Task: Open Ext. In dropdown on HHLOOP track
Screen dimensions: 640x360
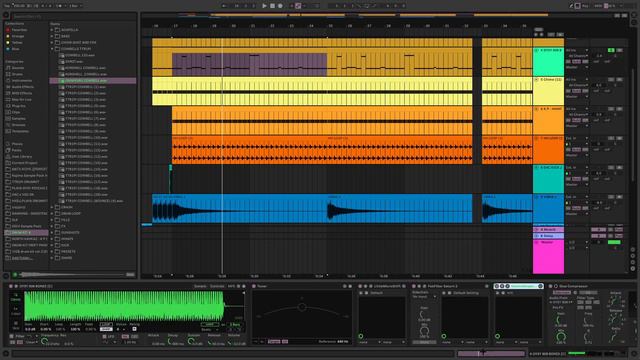Action: (x=577, y=139)
